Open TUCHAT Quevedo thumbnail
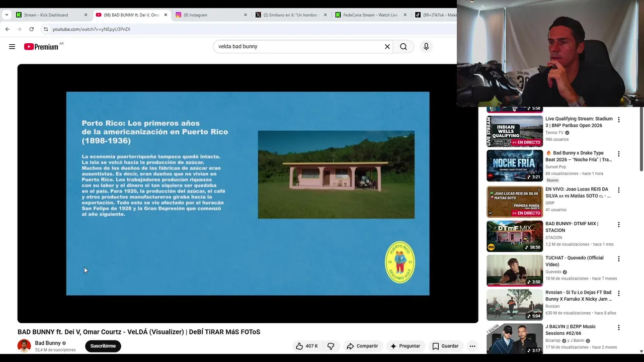The height and width of the screenshot is (362, 644). (515, 270)
